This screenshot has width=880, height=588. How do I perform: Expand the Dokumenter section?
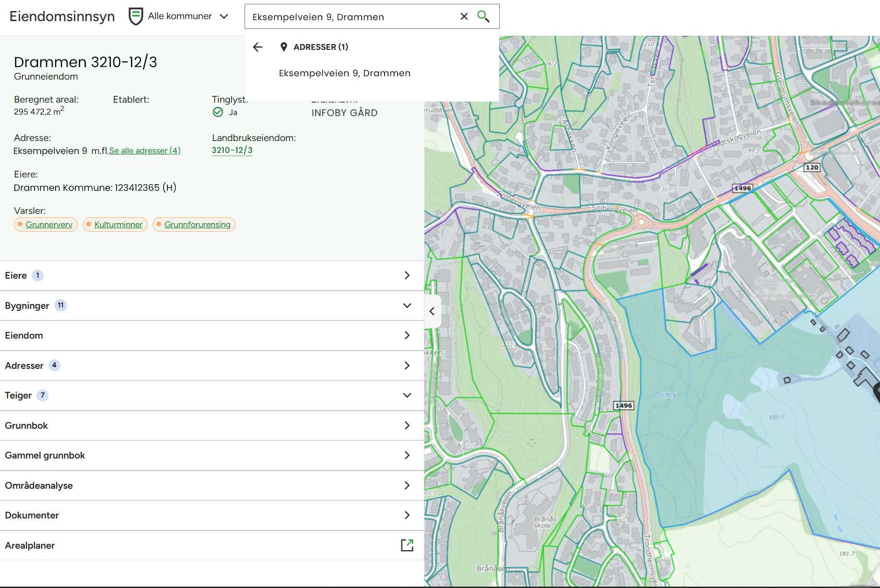[212, 516]
